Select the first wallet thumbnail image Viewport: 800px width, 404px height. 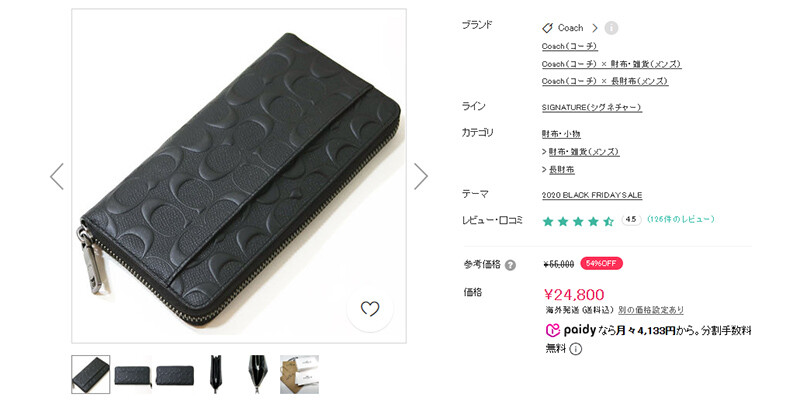[x=91, y=375]
